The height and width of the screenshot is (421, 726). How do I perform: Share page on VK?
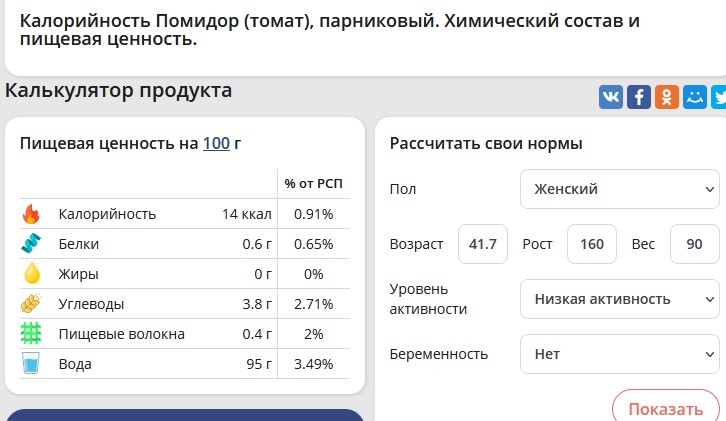(x=611, y=97)
